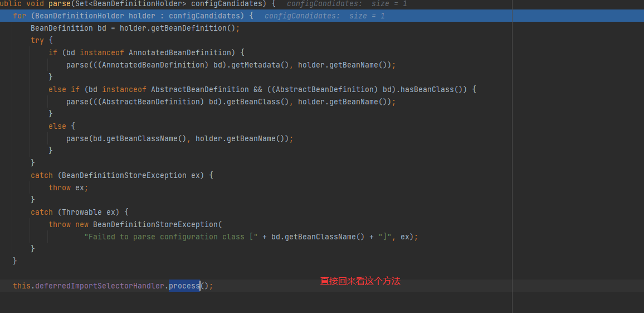Click 'BeanDefinitionStoreException ex' catch parameter

[130, 175]
